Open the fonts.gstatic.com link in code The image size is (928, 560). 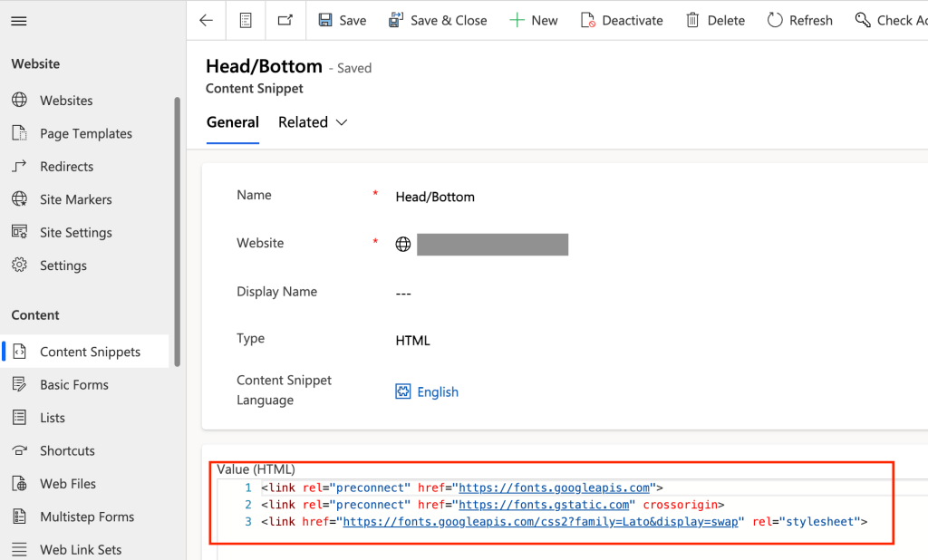(544, 505)
